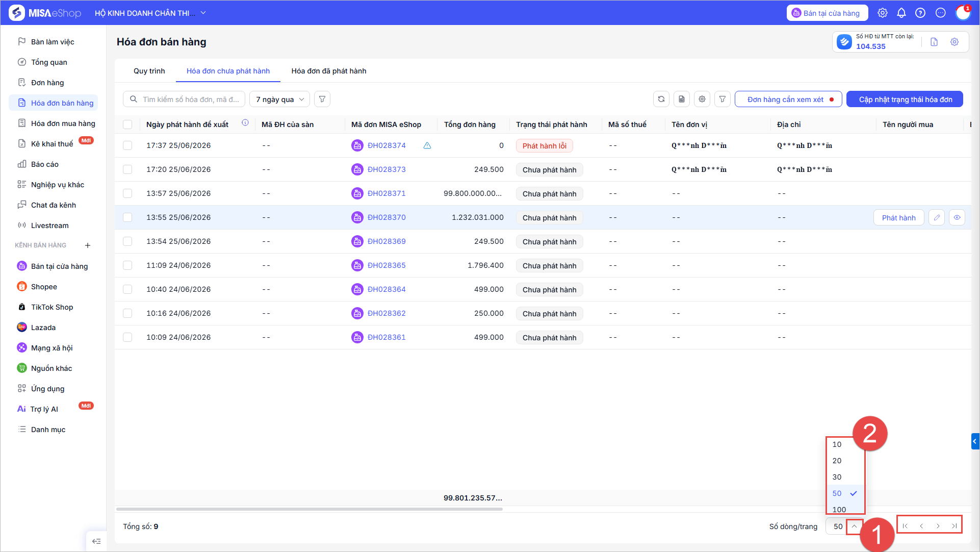Image resolution: width=980 pixels, height=552 pixels.
Task: Open the order link DH028371
Action: [386, 193]
